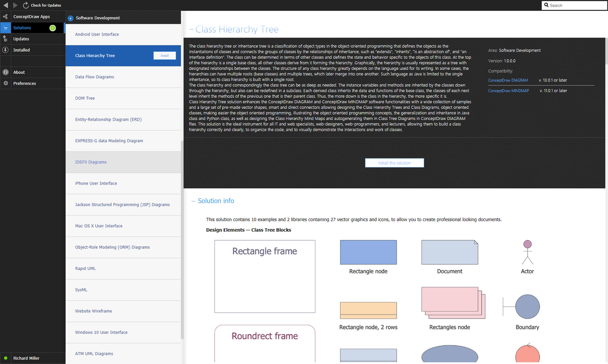Select the Class Hierarchy Tree row
Viewport: 608px width, 364px height.
pos(123,56)
